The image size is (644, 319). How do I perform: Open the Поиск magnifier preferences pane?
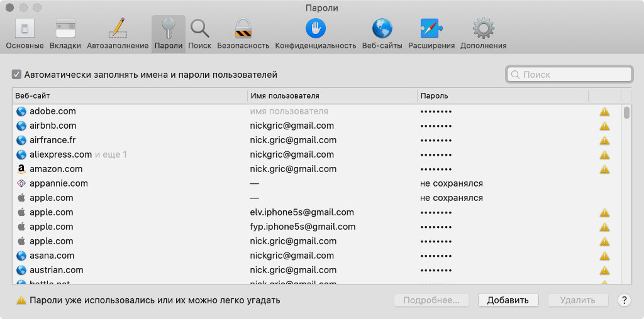[x=199, y=33]
